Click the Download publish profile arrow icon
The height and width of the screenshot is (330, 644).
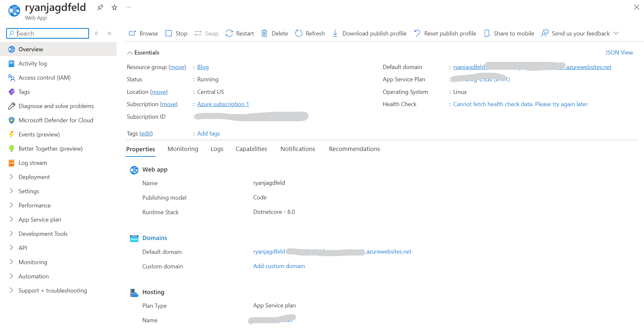point(335,33)
